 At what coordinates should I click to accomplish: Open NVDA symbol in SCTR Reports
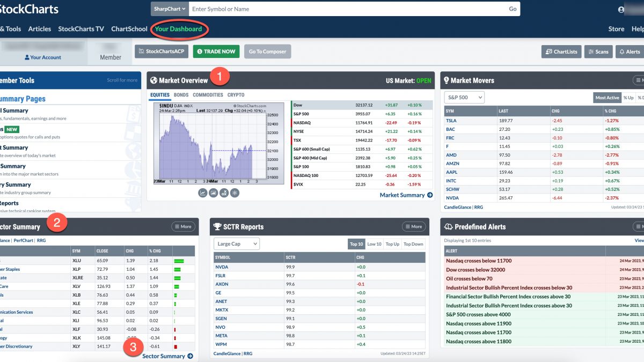click(221, 267)
